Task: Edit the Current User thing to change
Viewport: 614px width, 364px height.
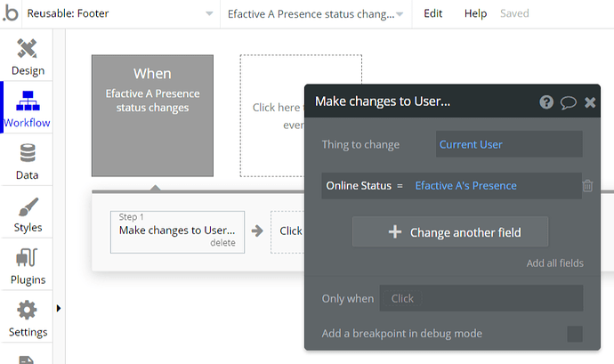Action: tap(509, 144)
